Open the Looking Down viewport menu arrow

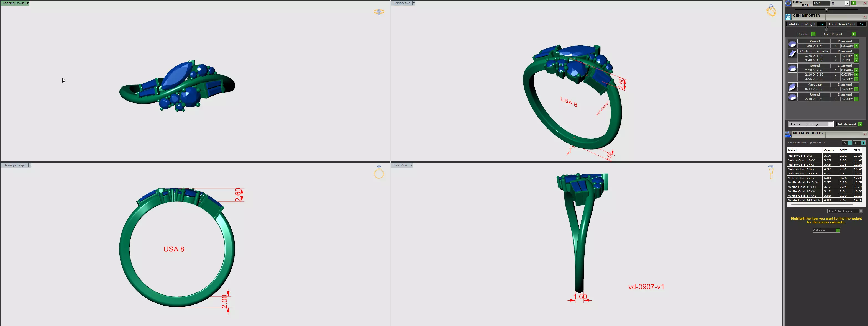[27, 3]
